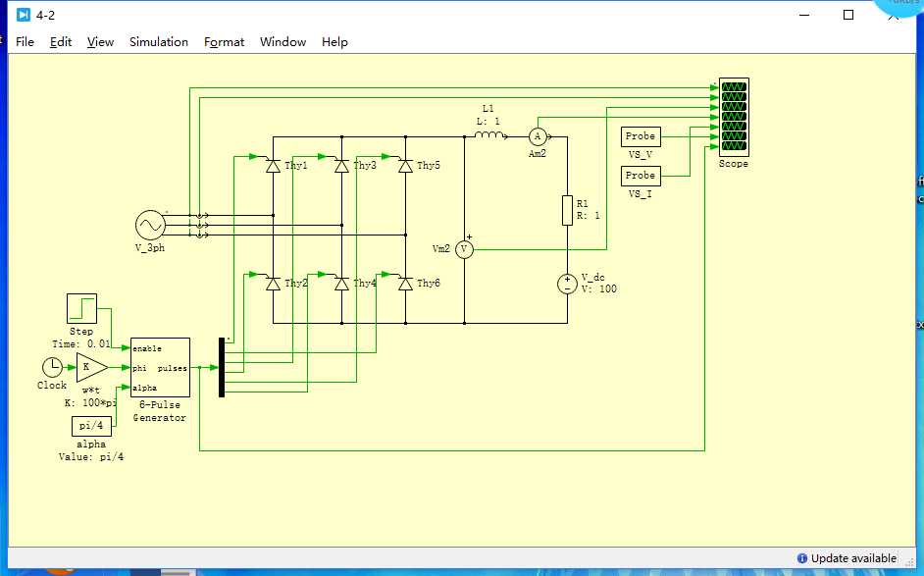The image size is (924, 576).
Task: Select the Vm2 voltmeter
Action: coord(464,249)
